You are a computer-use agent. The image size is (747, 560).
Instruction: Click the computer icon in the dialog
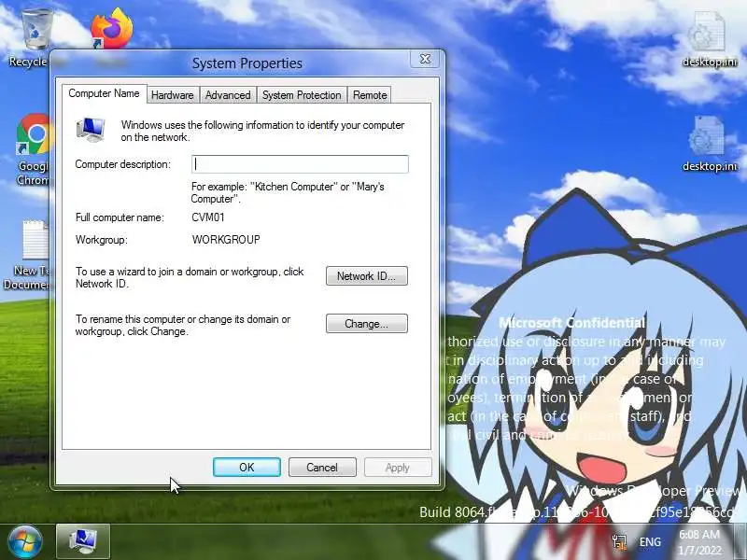[x=91, y=130]
